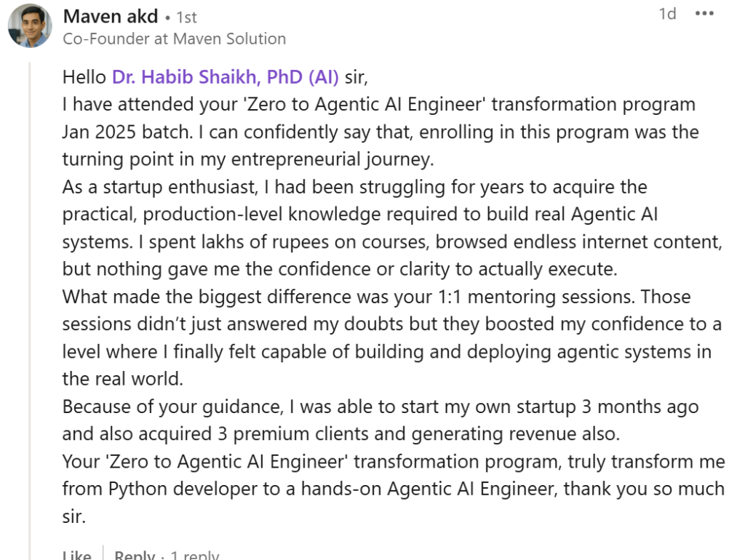Screen dimensions: 745x560
Task: Open the three-dot more options menu
Action: tap(704, 15)
